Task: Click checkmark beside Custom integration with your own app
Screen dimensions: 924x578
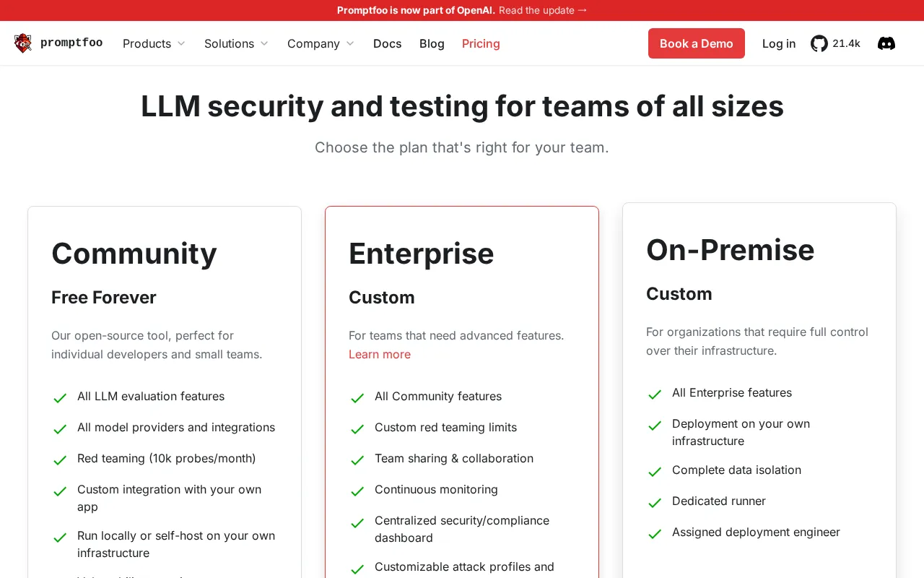Action: [x=60, y=491]
